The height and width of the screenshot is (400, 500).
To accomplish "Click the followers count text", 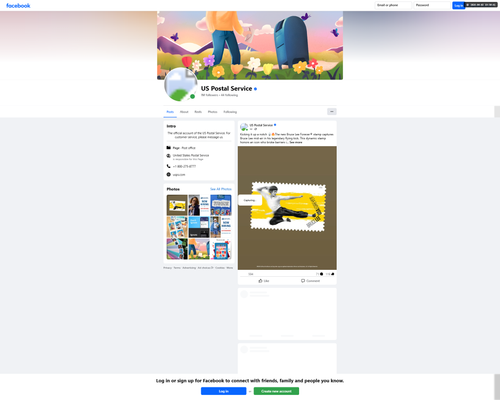I will (209, 95).
